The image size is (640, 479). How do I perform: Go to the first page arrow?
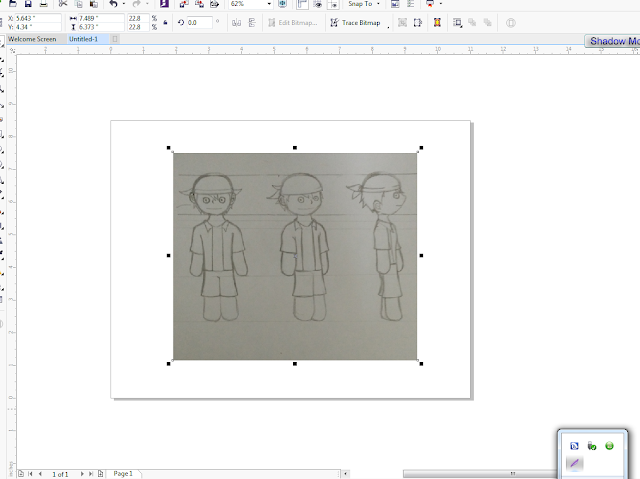[x=30, y=474]
